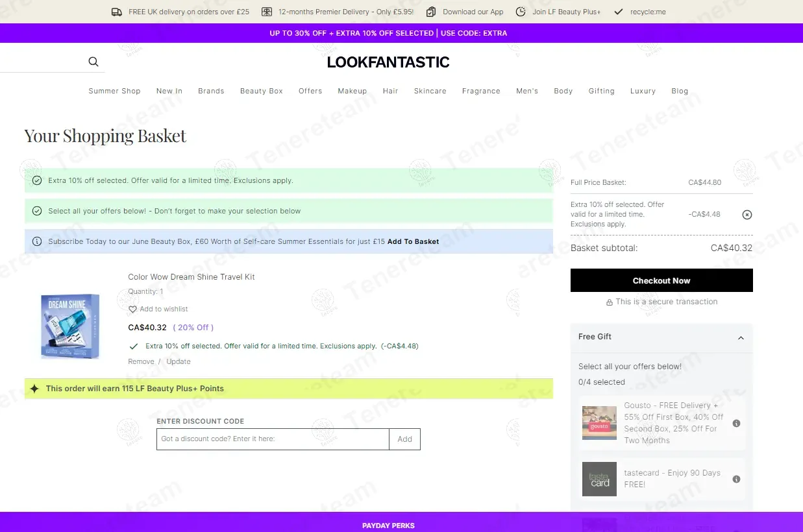Click the search magnifier icon
Viewport: 803px width, 532px height.
click(93, 62)
